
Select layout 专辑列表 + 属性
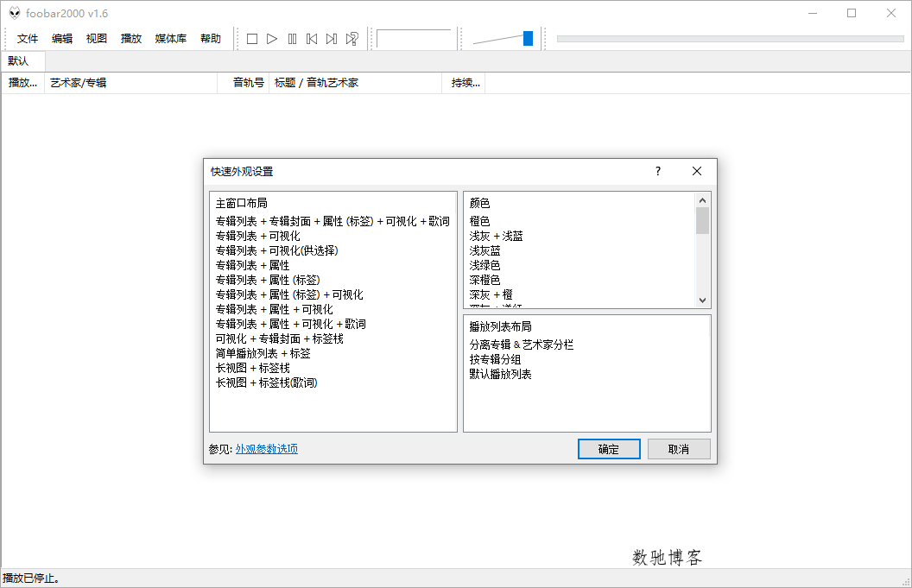point(252,265)
